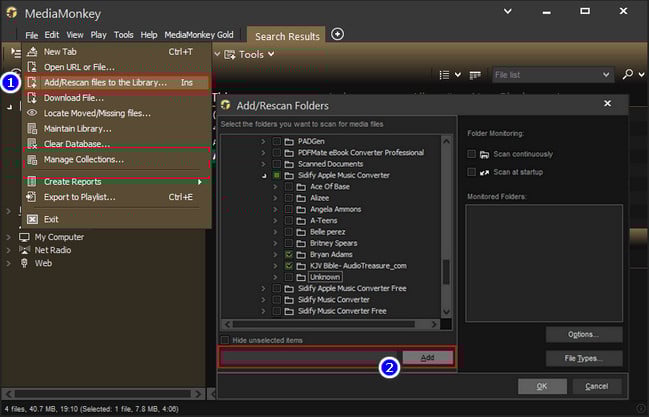
Task: Click the Scan continuously folder icon
Action: point(484,154)
